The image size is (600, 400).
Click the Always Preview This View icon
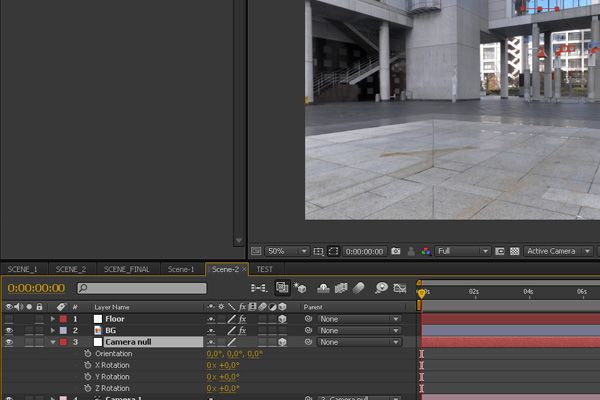(x=256, y=251)
